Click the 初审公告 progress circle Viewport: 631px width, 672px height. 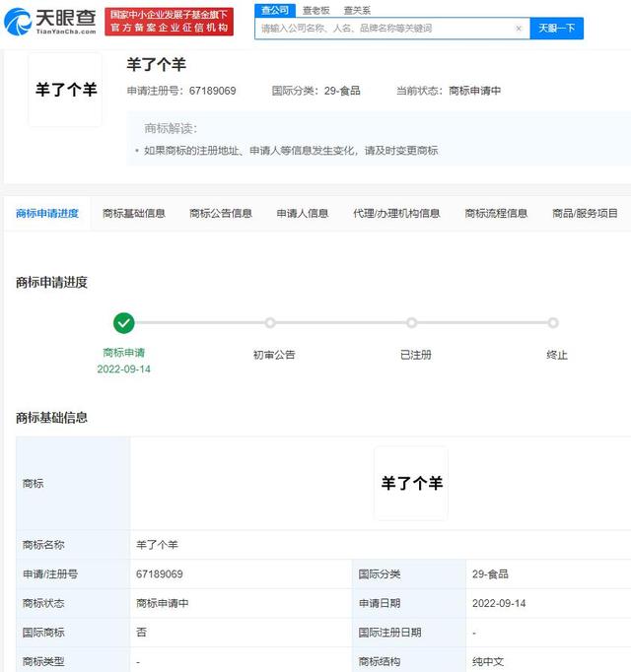click(x=270, y=323)
